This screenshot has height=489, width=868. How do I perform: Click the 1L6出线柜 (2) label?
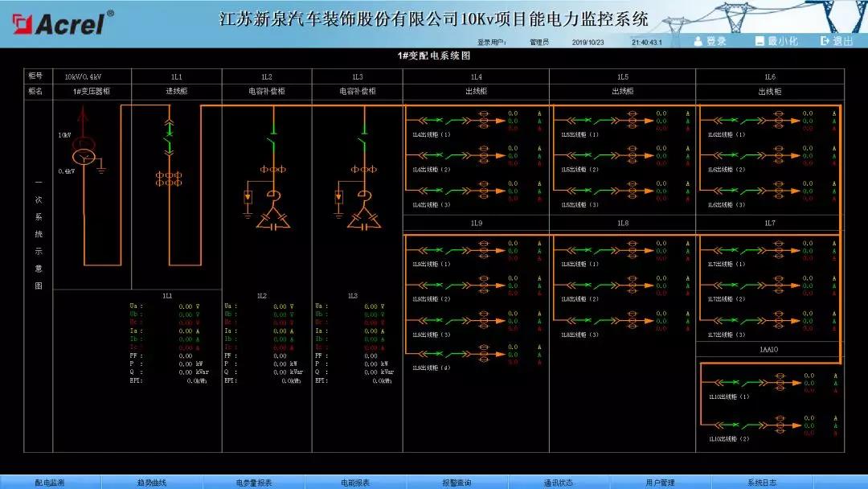click(727, 170)
